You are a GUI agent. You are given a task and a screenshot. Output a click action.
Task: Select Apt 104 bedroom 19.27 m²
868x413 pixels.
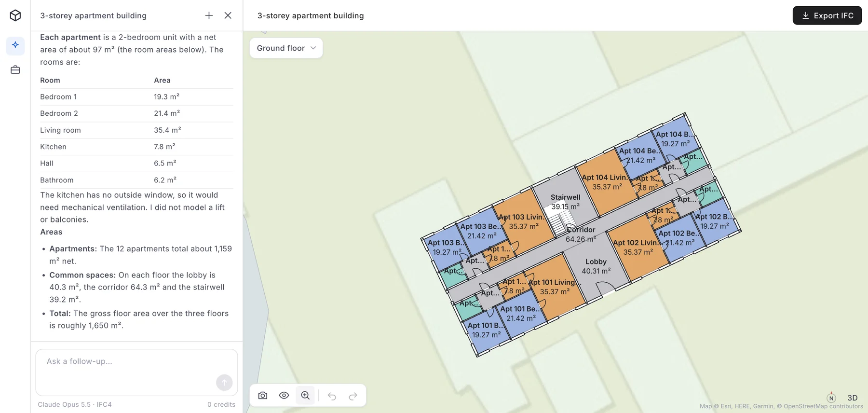coord(675,139)
